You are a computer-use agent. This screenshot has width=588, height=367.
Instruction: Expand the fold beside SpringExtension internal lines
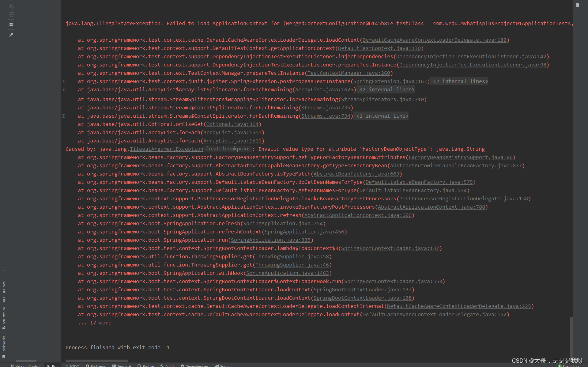(63, 81)
